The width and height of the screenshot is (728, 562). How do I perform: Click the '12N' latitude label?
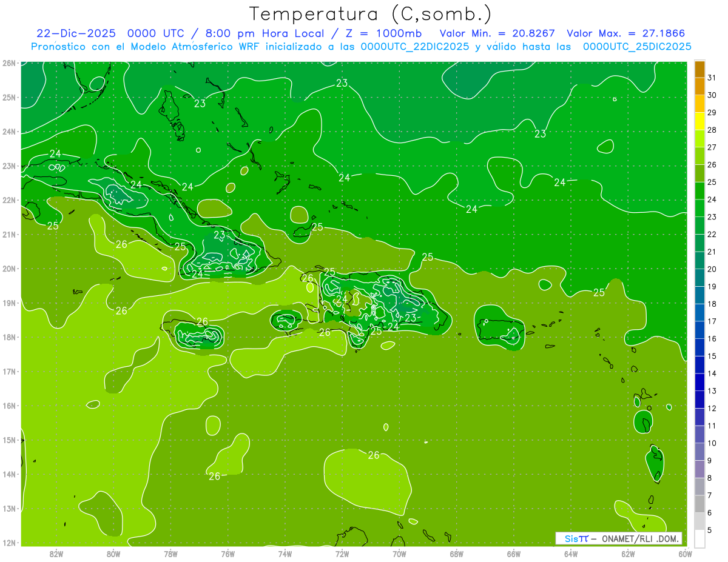click(x=9, y=543)
